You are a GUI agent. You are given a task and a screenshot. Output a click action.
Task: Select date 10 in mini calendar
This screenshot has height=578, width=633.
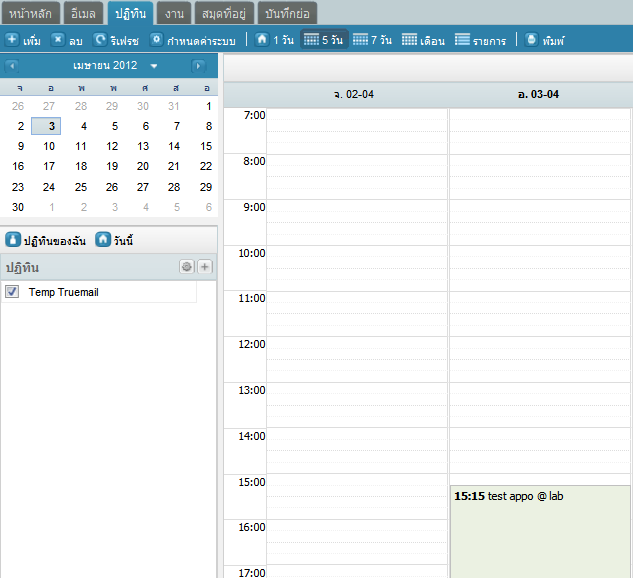(x=49, y=146)
